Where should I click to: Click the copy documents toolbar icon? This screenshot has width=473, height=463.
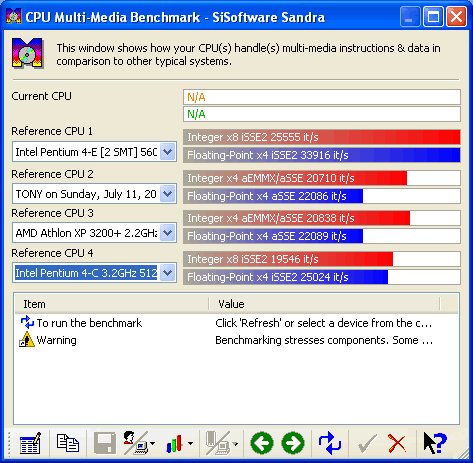coord(68,443)
